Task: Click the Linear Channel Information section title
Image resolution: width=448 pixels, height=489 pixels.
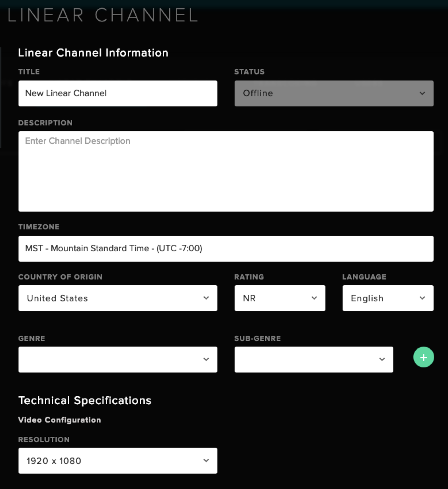Action: coord(93,53)
